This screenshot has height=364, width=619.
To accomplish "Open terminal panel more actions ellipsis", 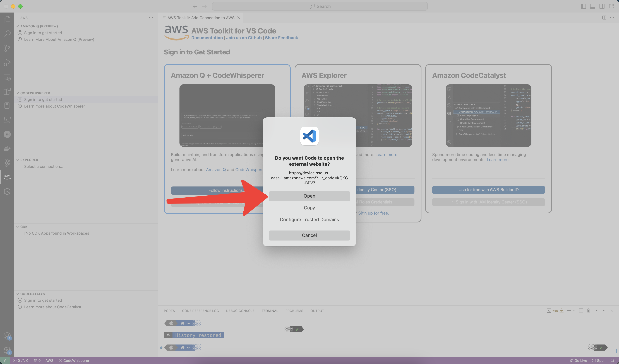I will (596, 310).
